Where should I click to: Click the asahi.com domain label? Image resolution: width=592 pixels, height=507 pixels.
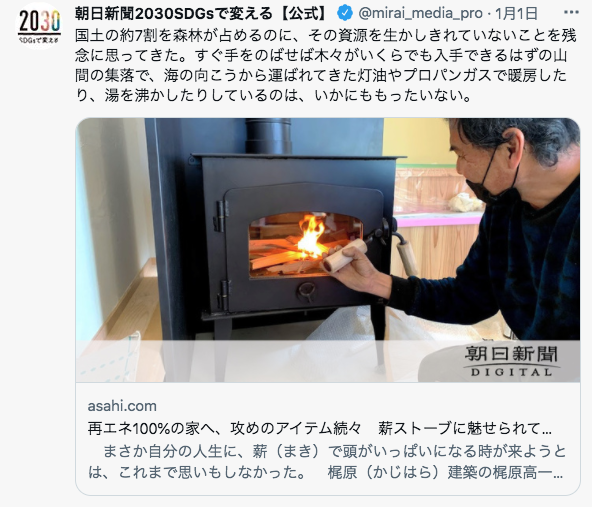point(122,406)
